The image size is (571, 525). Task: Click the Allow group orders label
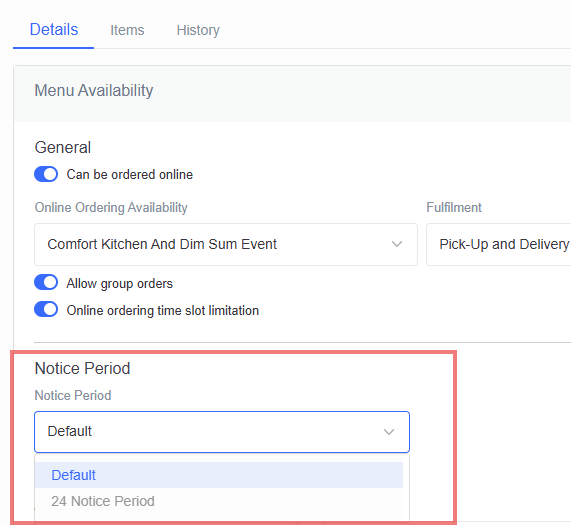coord(119,283)
